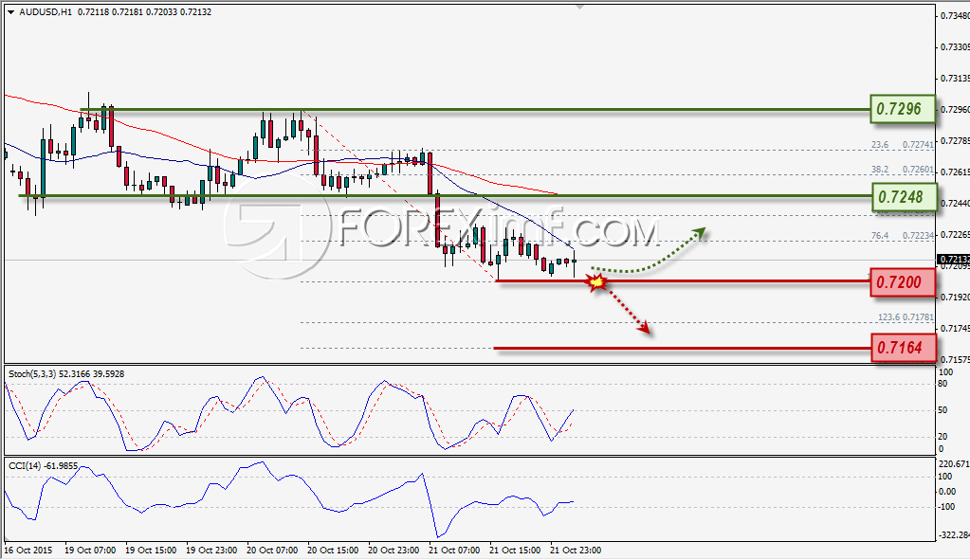Click the Stoch(5,3,3) indicator label
The image size is (970, 560).
point(66,374)
